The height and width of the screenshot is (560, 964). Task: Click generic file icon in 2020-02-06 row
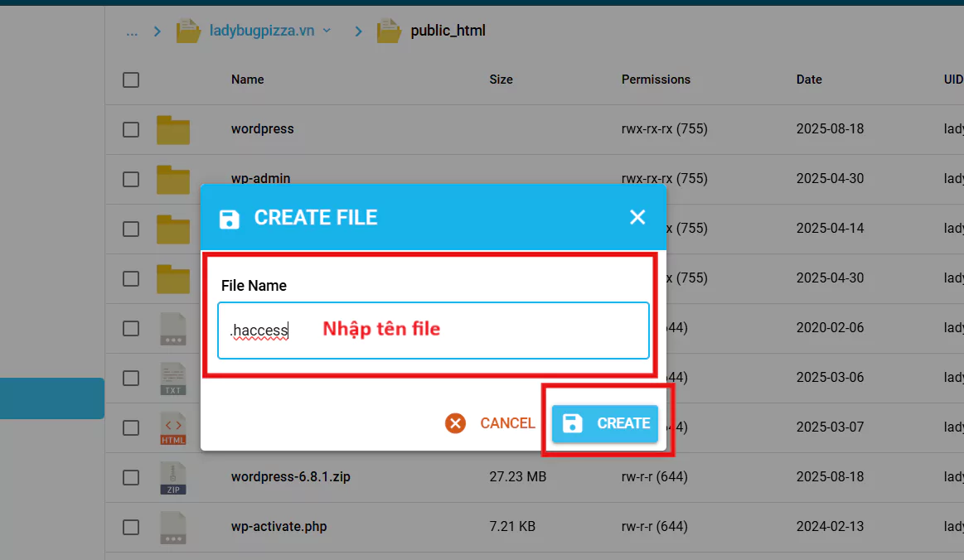[x=172, y=329]
